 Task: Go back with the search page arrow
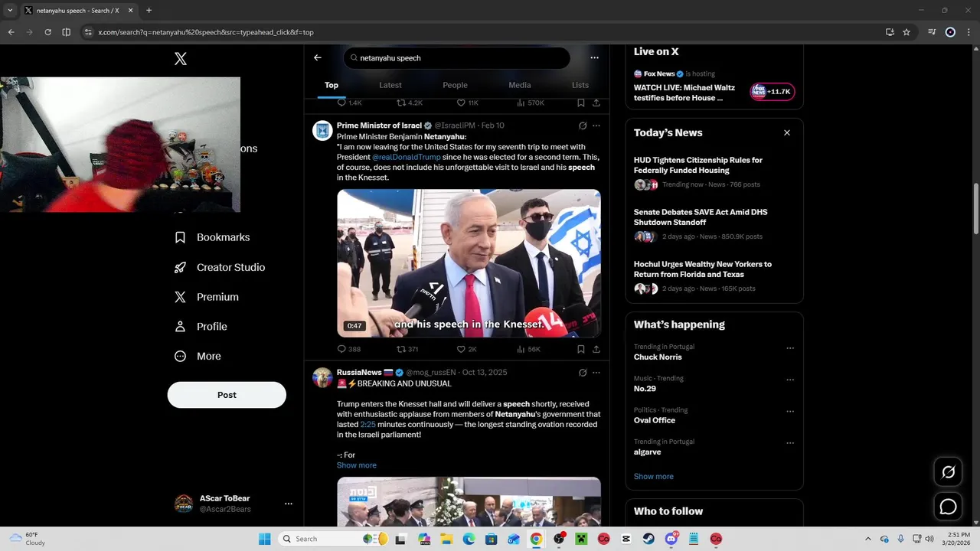point(318,57)
